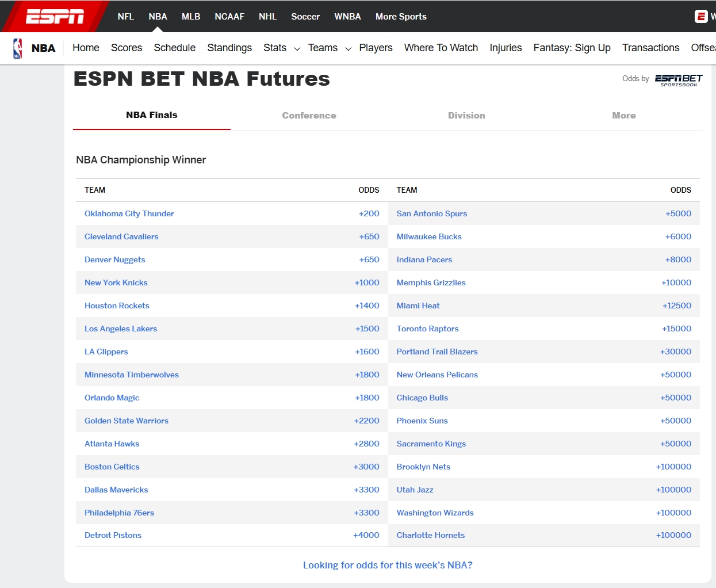Screen dimensions: 716x588
Task: Click Brooklyn Nets +100000 odds
Action: [x=673, y=467]
